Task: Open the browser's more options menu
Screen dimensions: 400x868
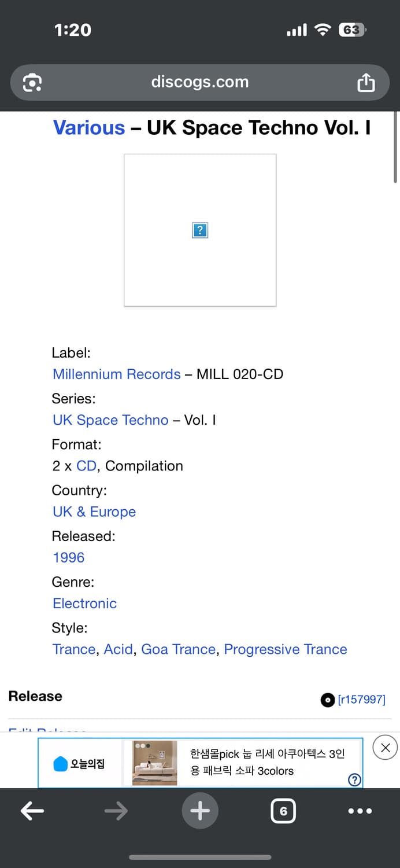Action: [x=360, y=811]
